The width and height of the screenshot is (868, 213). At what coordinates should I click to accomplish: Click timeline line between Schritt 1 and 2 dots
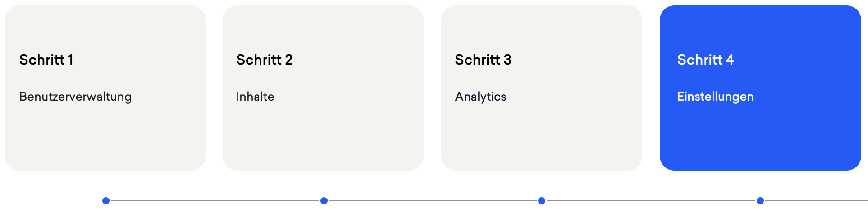coord(215,201)
